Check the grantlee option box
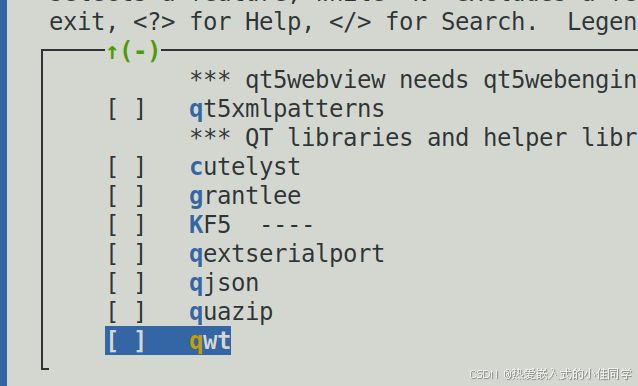The width and height of the screenshot is (638, 386). pyautogui.click(x=126, y=196)
